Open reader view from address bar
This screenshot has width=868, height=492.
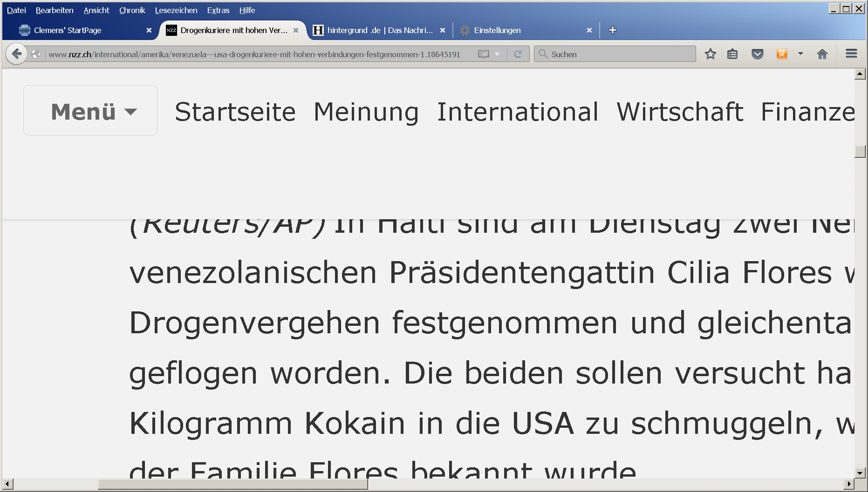(x=484, y=54)
